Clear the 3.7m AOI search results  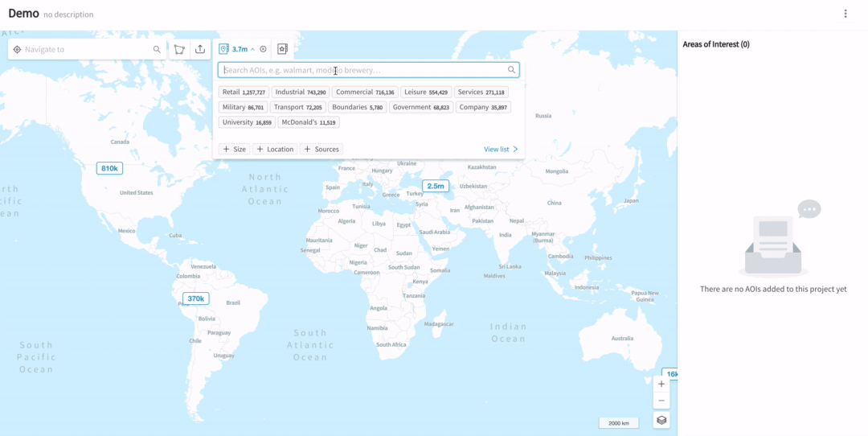pyautogui.click(x=263, y=49)
